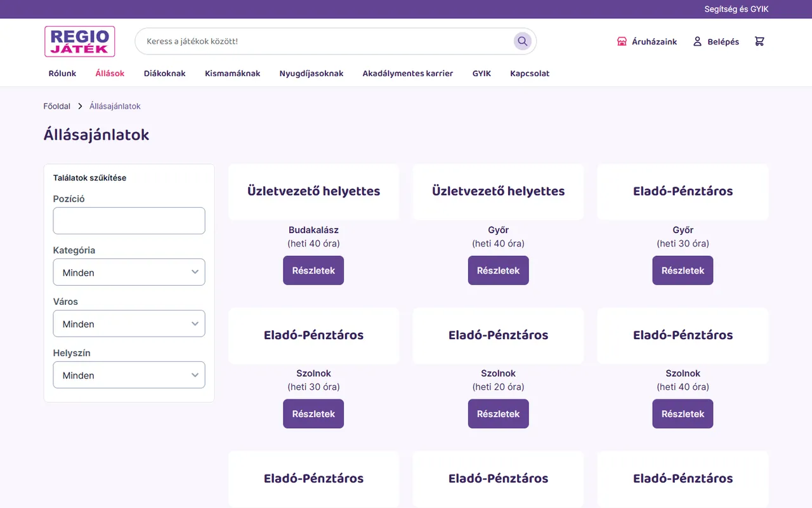This screenshot has width=812, height=508.
Task: Go to the Főoldal breadcrumb link
Action: (x=57, y=106)
